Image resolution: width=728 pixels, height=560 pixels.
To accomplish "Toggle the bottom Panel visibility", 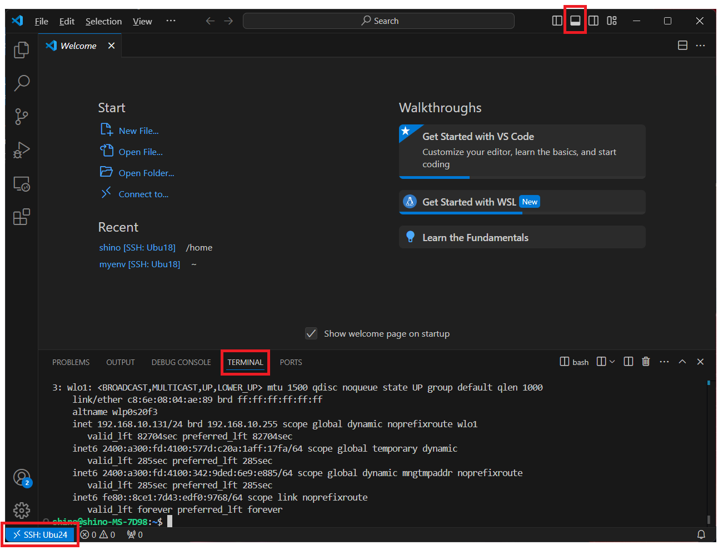I will 575,20.
